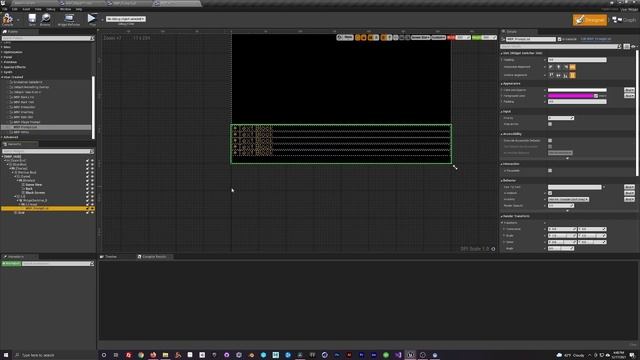
Task: Open the Window menu
Action: pyautogui.click(x=65, y=9)
